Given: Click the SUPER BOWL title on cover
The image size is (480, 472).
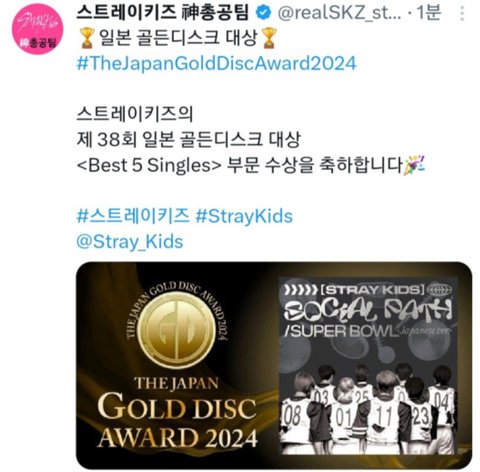Looking at the screenshot, I should click(341, 331).
